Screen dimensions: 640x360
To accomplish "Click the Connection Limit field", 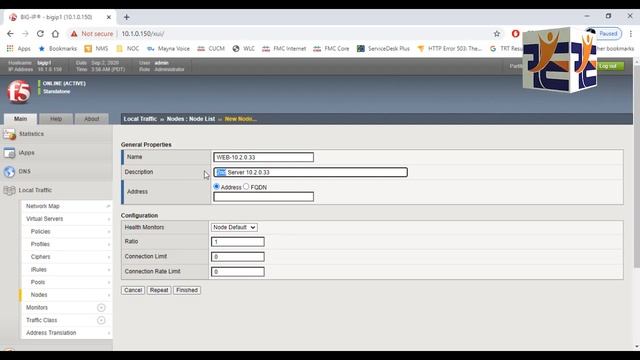I will pyautogui.click(x=238, y=257).
